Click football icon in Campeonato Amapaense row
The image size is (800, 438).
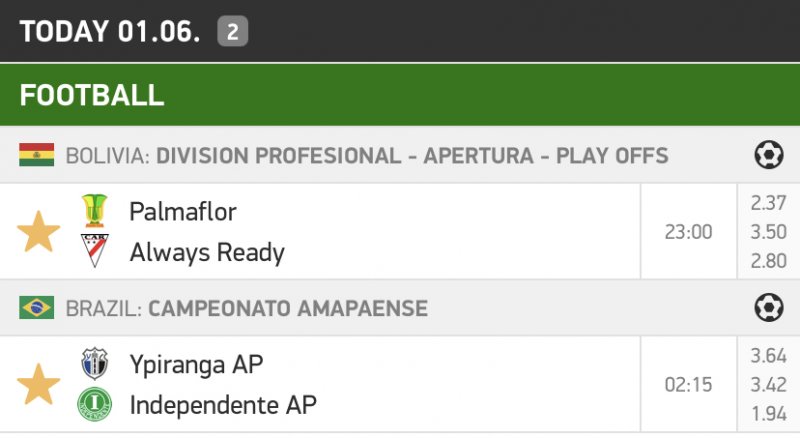tap(768, 308)
